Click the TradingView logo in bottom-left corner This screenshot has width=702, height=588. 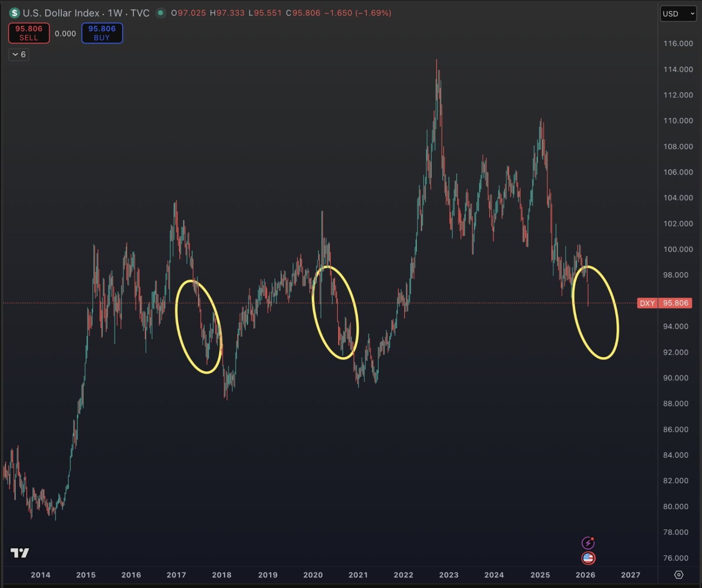(20, 553)
